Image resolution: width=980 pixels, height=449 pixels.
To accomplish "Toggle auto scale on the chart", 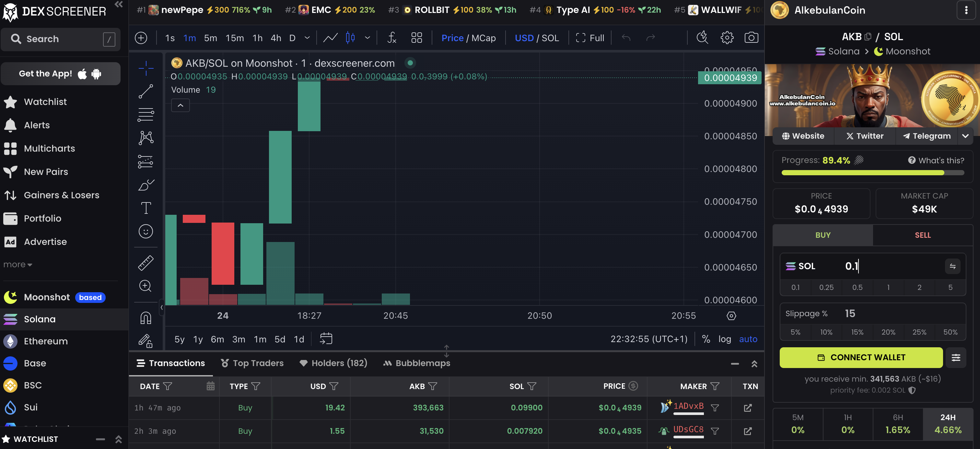I will 748,339.
